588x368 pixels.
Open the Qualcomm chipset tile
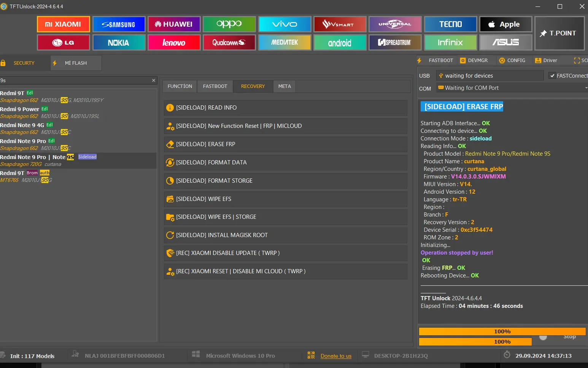(x=229, y=43)
